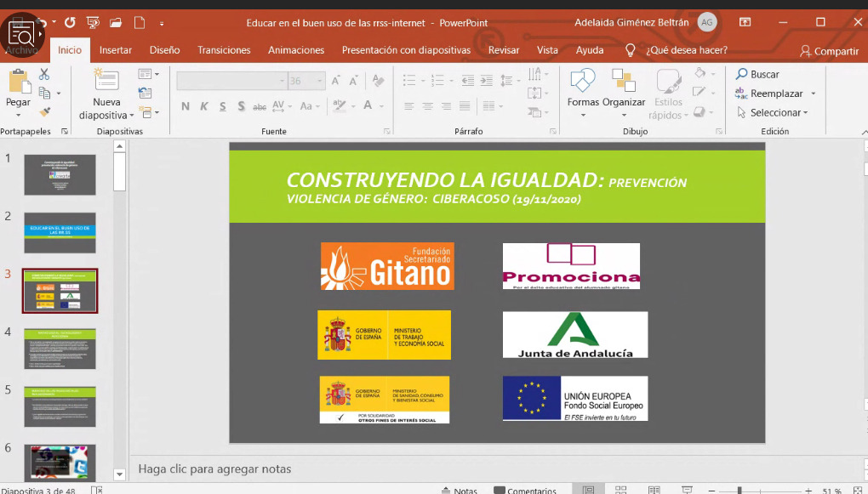Click the Increase font size icon
Screen dimensions: 868x494
(x=335, y=81)
